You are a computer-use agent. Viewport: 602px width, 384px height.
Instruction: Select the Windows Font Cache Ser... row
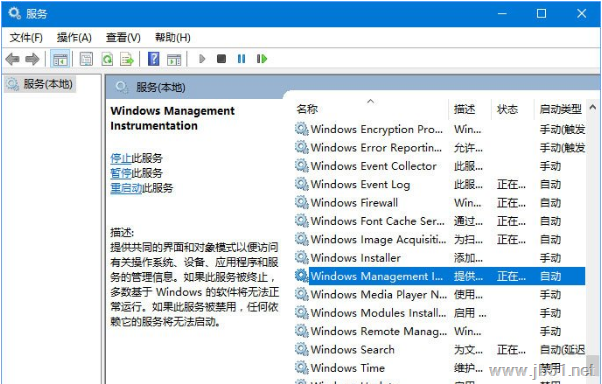440,221
